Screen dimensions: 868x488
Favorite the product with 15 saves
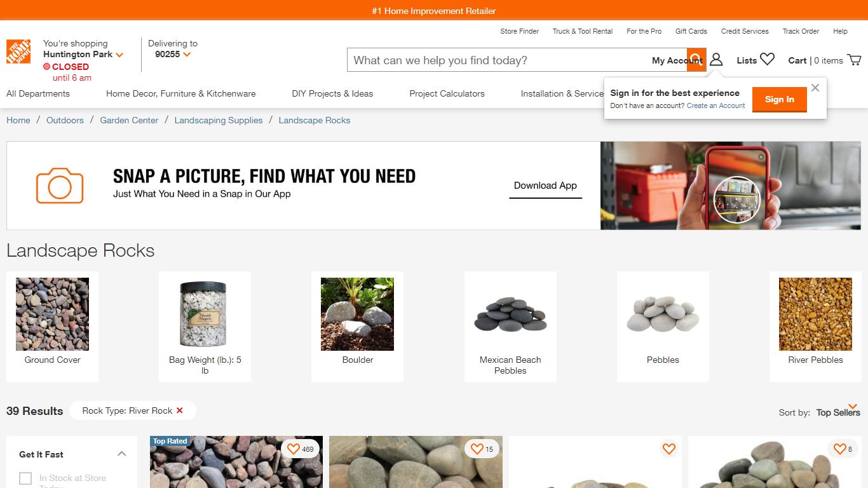[x=477, y=449]
